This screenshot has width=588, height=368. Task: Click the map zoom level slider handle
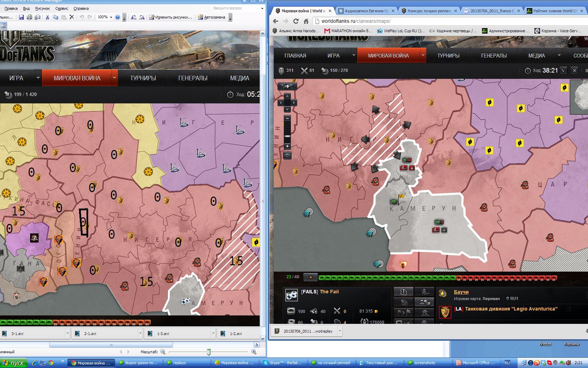(x=287, y=136)
